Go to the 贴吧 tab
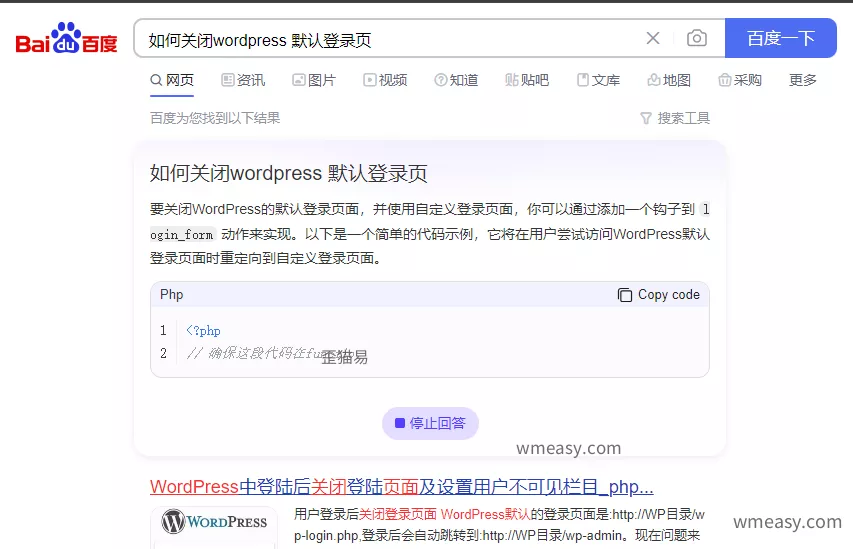This screenshot has width=853, height=549. coord(527,81)
